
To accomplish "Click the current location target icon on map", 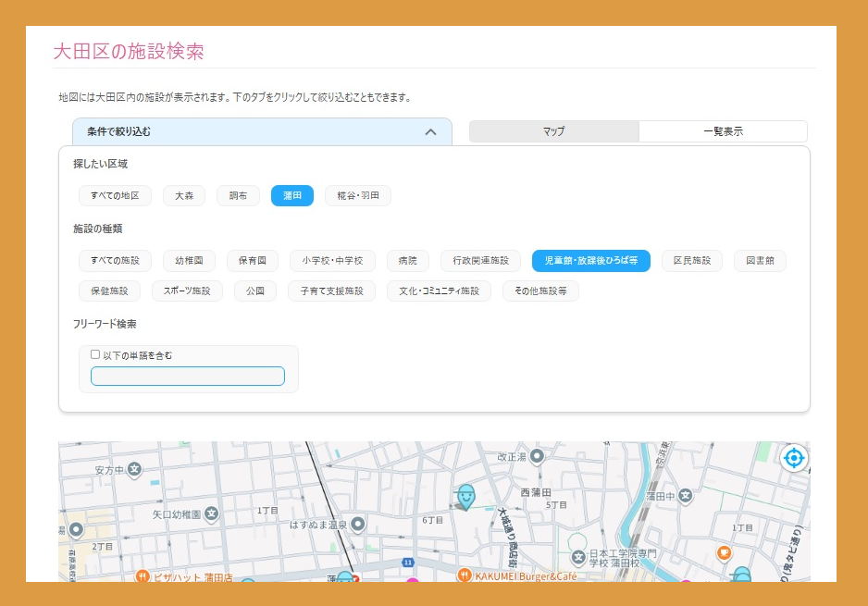I will coord(793,457).
